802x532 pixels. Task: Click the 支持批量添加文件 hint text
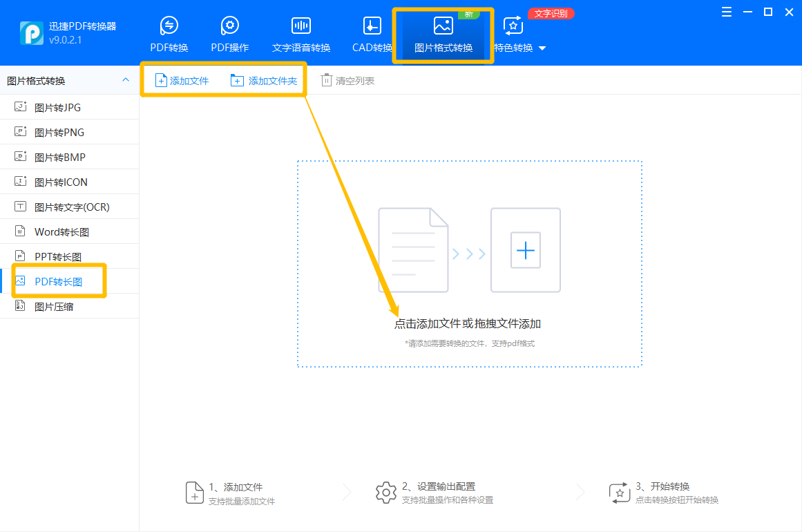coord(241,502)
